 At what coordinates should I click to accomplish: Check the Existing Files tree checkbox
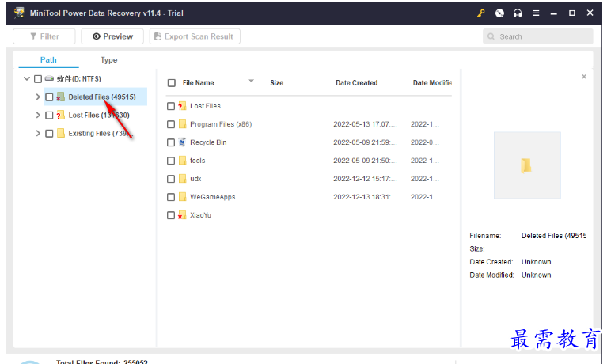(x=49, y=134)
